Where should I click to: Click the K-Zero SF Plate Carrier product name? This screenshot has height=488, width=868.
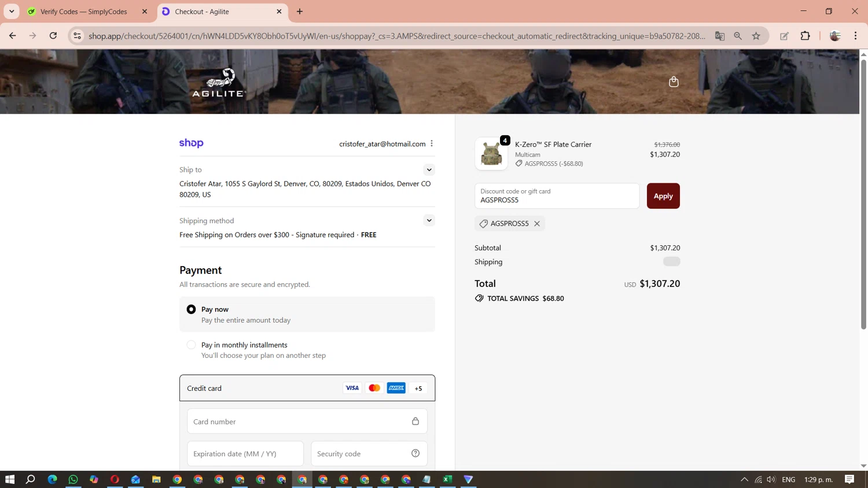(x=553, y=145)
